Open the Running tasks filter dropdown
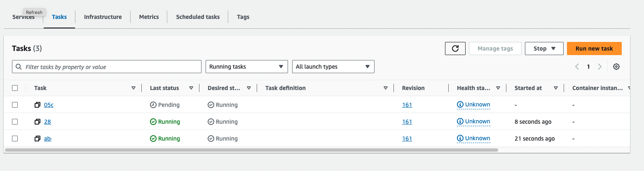Screen dimensions: 644x171 [x=246, y=67]
